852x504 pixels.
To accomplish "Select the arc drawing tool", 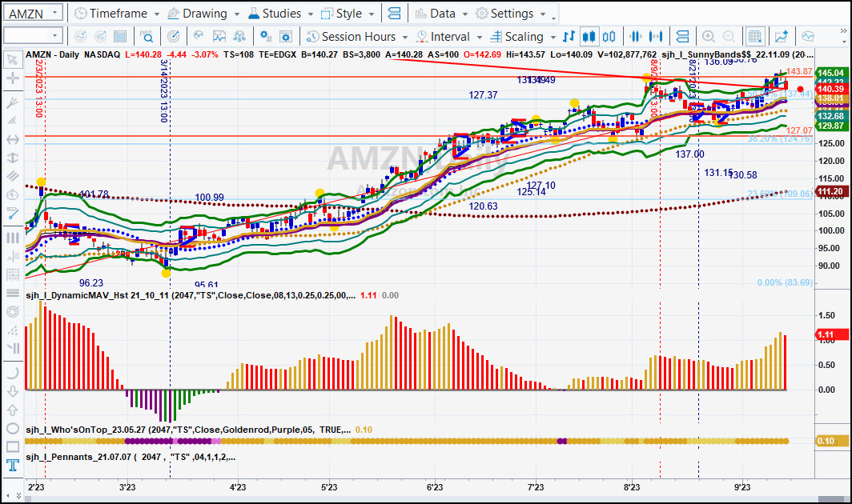I will [x=12, y=373].
